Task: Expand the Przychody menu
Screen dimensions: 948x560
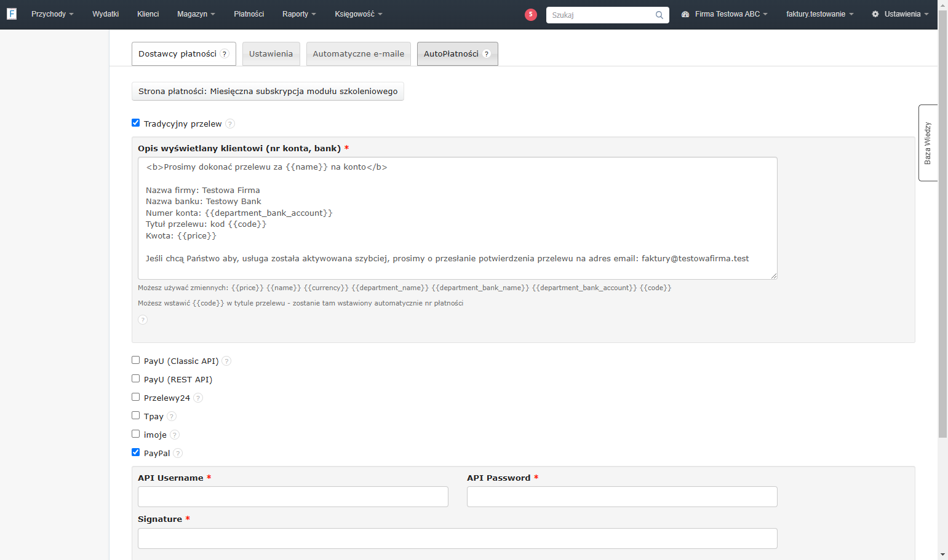Action: pyautogui.click(x=52, y=14)
